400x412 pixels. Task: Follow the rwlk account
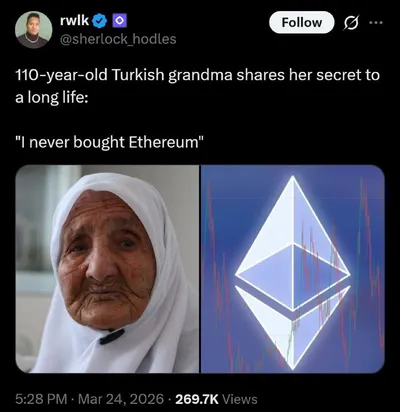[301, 22]
